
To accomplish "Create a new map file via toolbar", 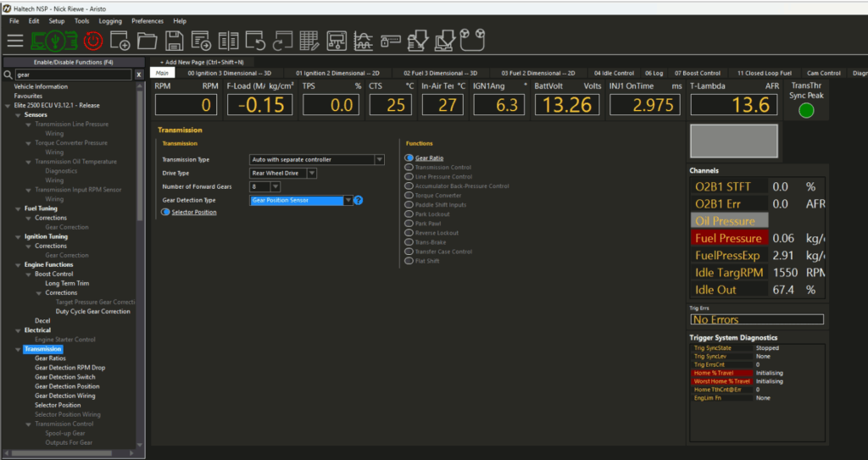I will [x=120, y=41].
